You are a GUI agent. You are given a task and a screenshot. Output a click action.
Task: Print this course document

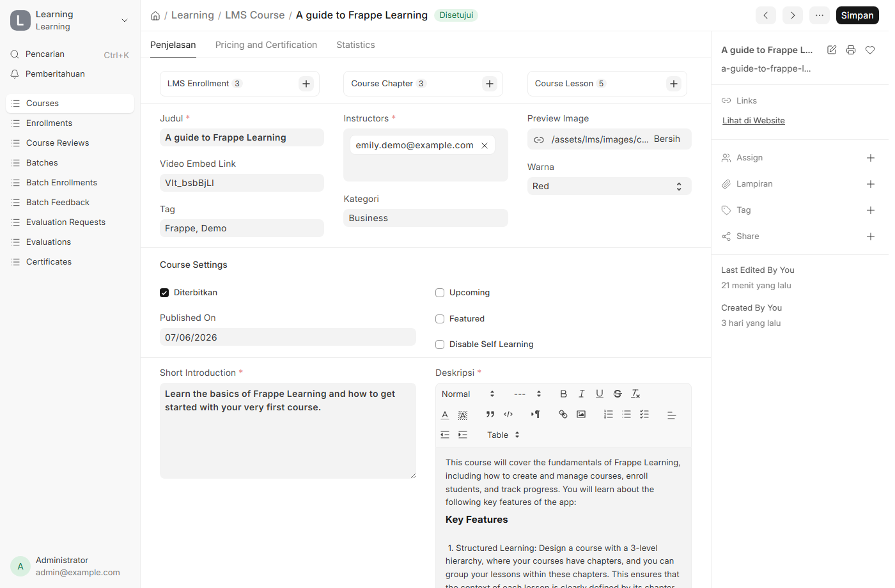click(851, 50)
